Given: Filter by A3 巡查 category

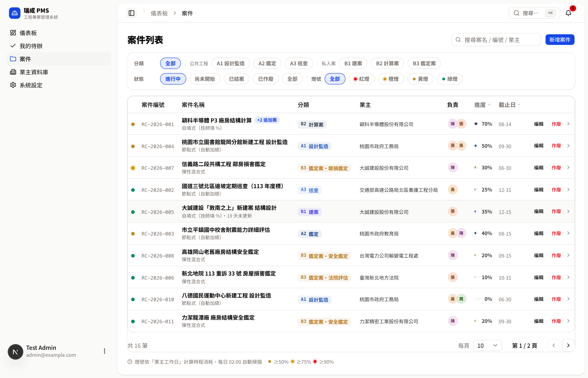Looking at the screenshot, I should 299,63.
